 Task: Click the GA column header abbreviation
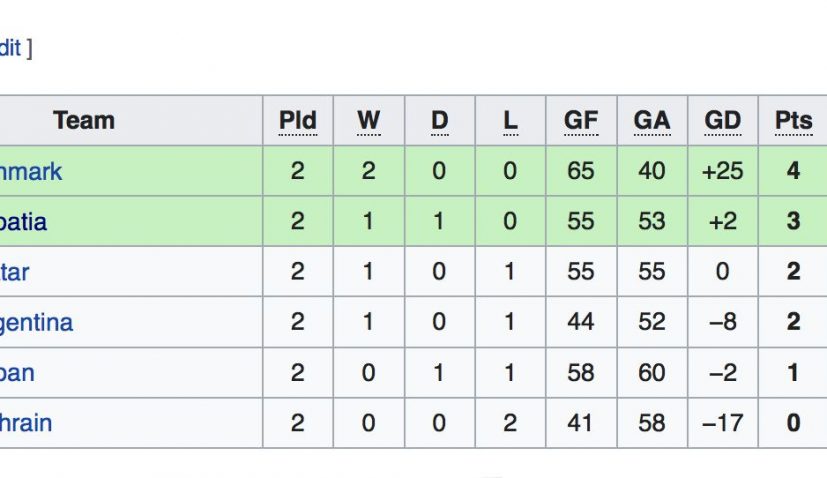(651, 121)
